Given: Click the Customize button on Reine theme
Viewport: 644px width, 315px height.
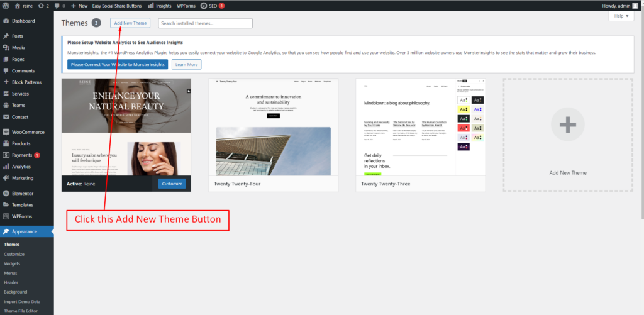Looking at the screenshot, I should tap(172, 184).
